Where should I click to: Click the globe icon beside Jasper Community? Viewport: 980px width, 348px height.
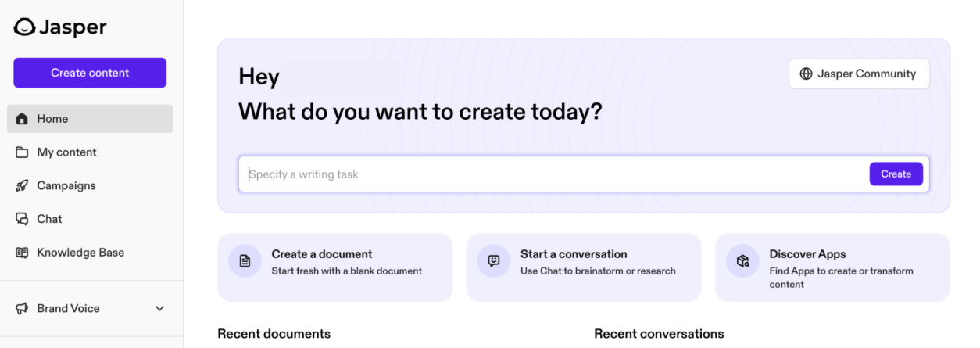[x=806, y=74]
